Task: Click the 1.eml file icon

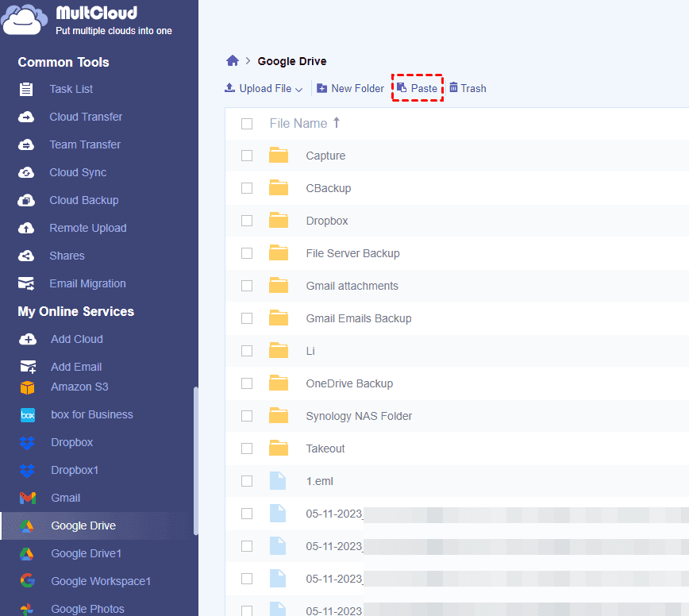Action: coord(278,481)
